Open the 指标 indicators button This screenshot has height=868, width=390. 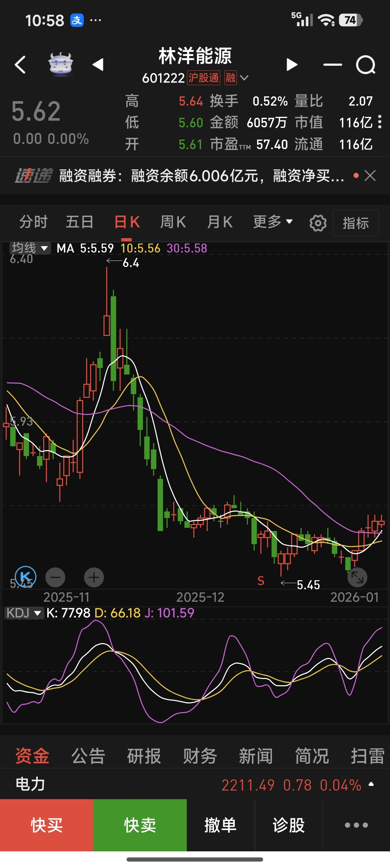tap(356, 223)
